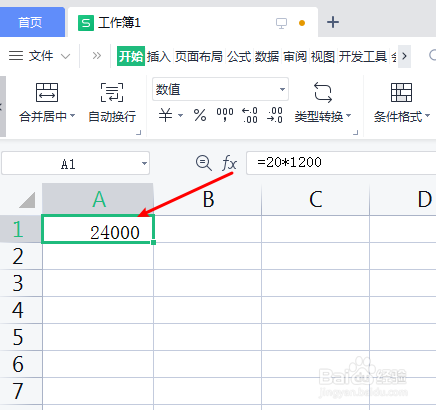Open the 文件 menu
Image resolution: width=436 pixels, height=410 pixels.
[41, 56]
